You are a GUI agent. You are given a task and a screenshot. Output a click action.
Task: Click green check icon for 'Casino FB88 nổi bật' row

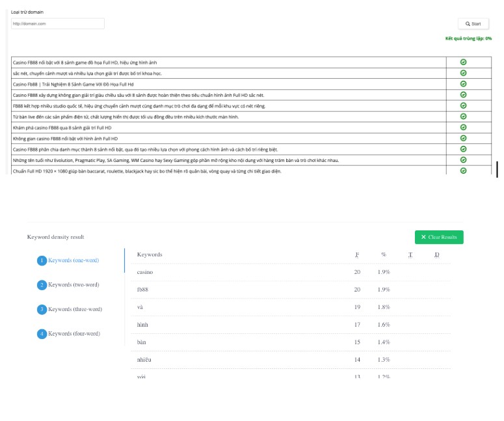463,62
